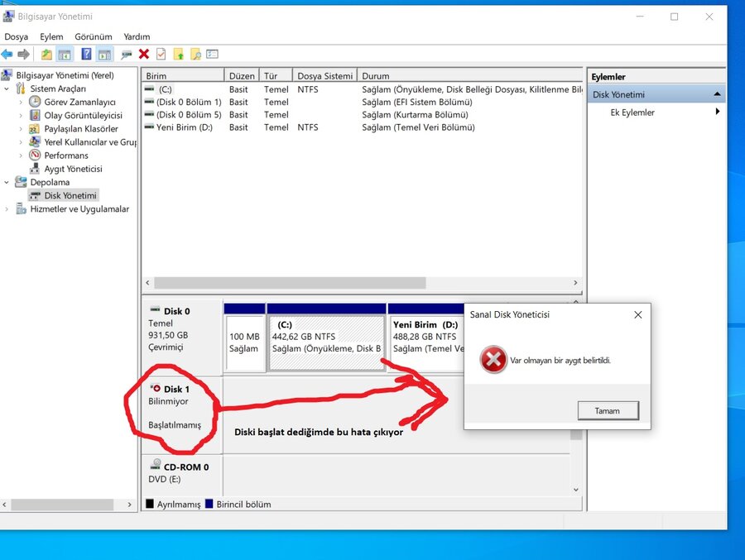Open the Ek Eylemler submenu arrow
745x560 pixels.
click(x=718, y=112)
